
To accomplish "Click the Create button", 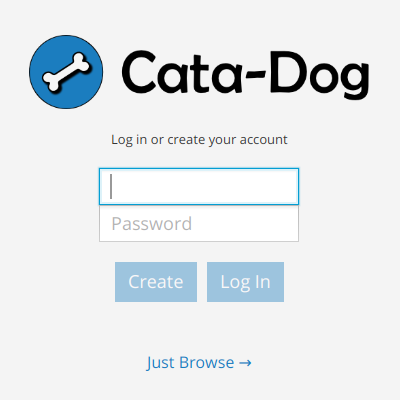I will coord(156,282).
